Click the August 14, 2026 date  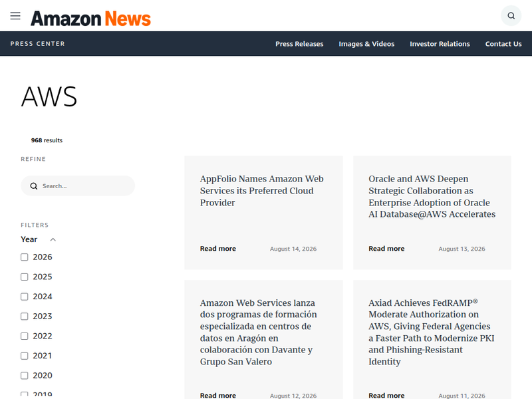pos(293,249)
